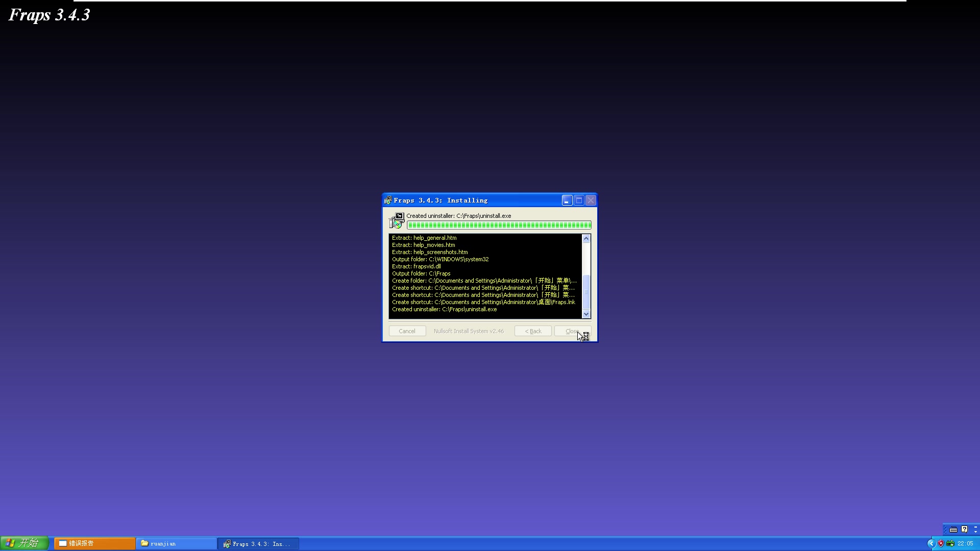Click the log scrollbar thumb
The width and height of the screenshot is (980, 551).
586,292
